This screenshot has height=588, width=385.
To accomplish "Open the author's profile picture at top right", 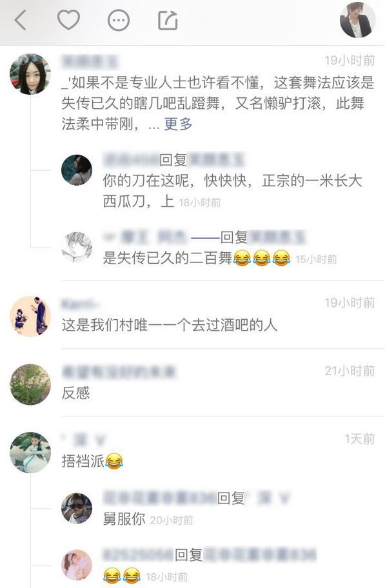I will (x=357, y=20).
